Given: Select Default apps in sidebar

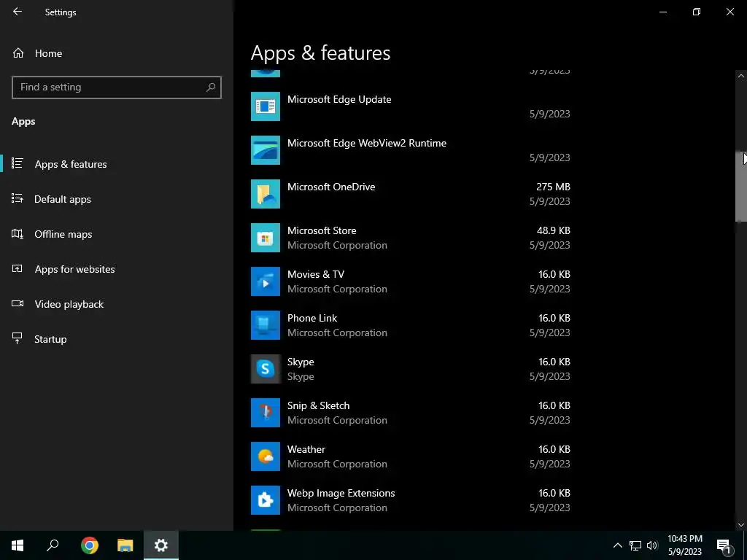Looking at the screenshot, I should click(x=117, y=199).
